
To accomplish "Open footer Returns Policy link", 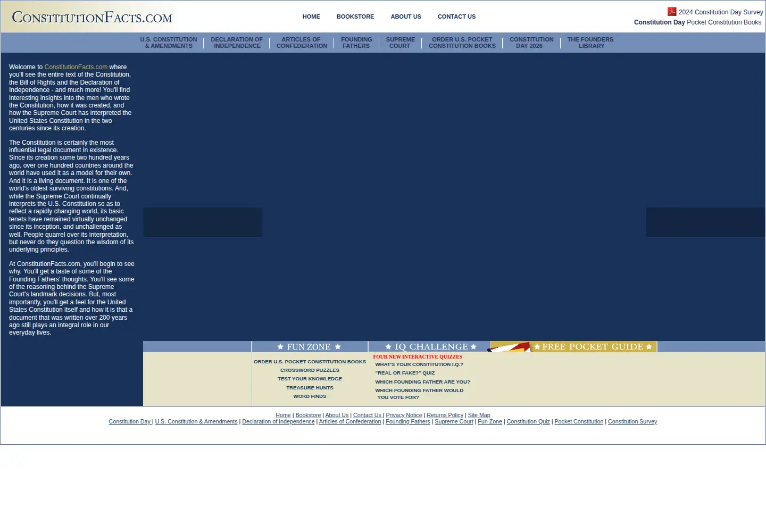I will coord(445,415).
